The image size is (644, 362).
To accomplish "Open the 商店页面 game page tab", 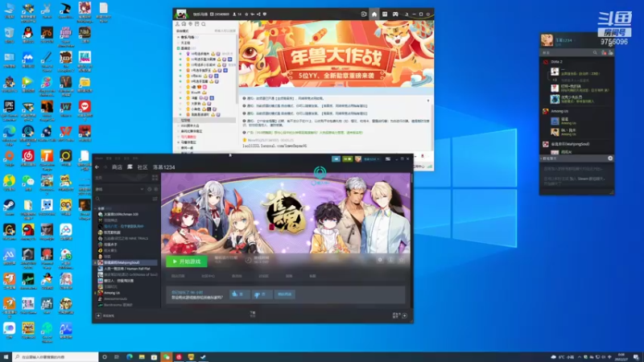I will (x=178, y=276).
